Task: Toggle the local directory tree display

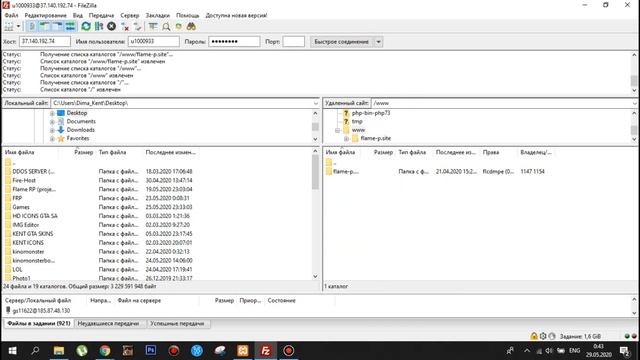Action: click(44, 27)
